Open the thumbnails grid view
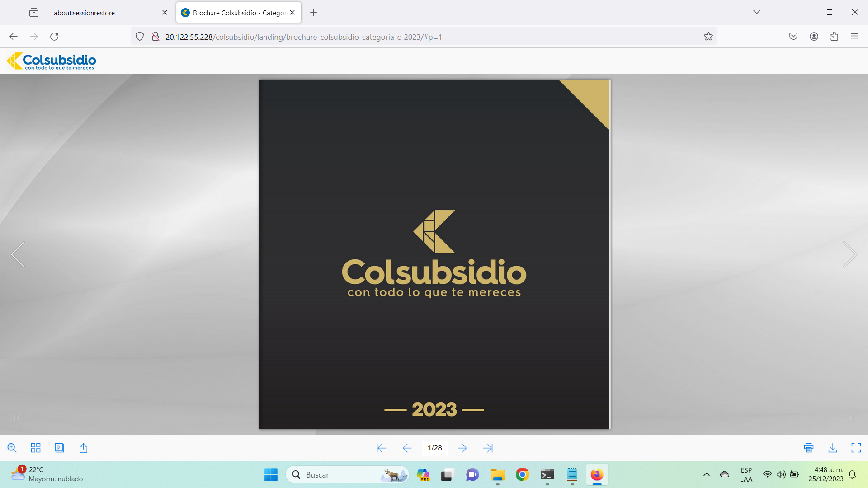The image size is (868, 488). (x=36, y=448)
